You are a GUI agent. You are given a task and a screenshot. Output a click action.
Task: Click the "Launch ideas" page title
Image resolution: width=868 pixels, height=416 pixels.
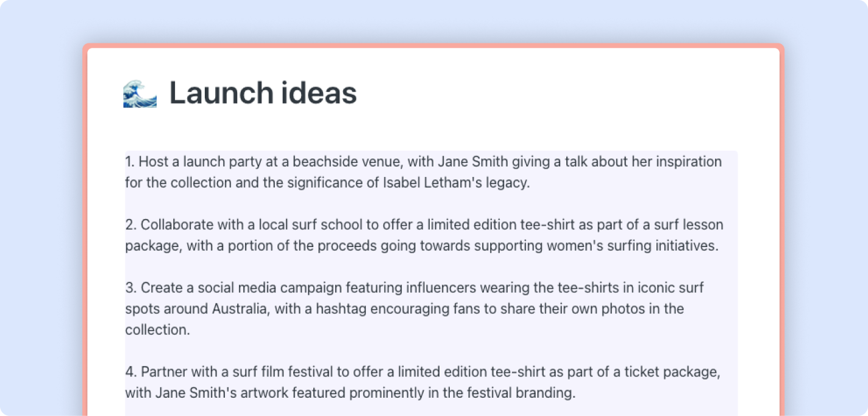tap(263, 93)
